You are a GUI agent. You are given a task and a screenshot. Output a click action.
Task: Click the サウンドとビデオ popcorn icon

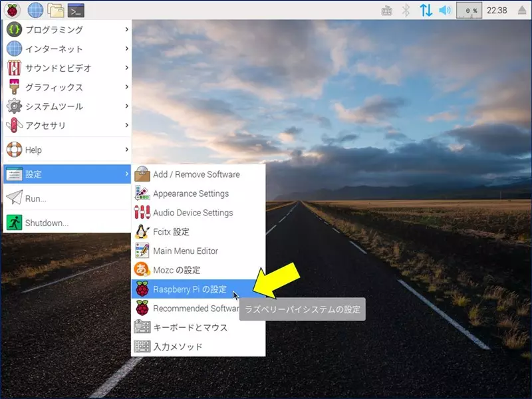14,68
